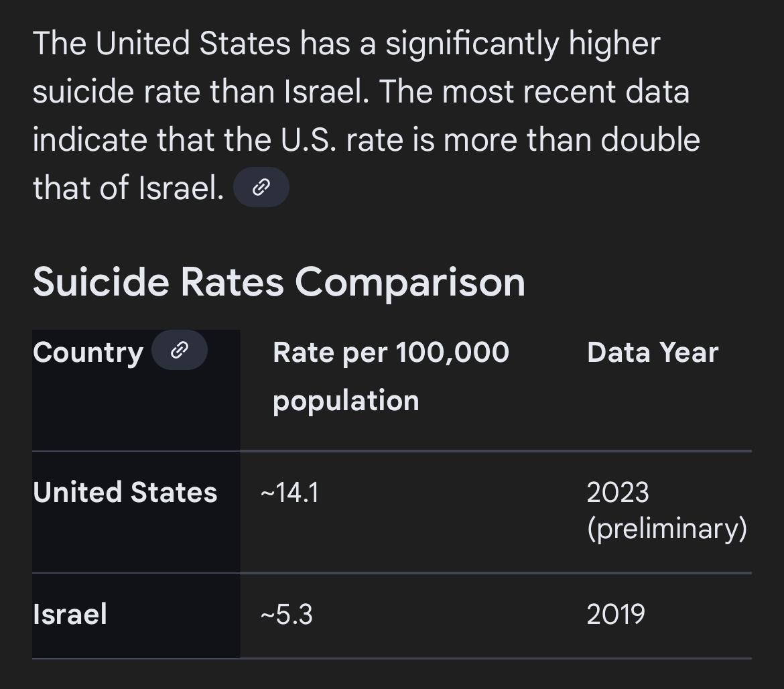Select the "2019" data year cell

pos(616,614)
